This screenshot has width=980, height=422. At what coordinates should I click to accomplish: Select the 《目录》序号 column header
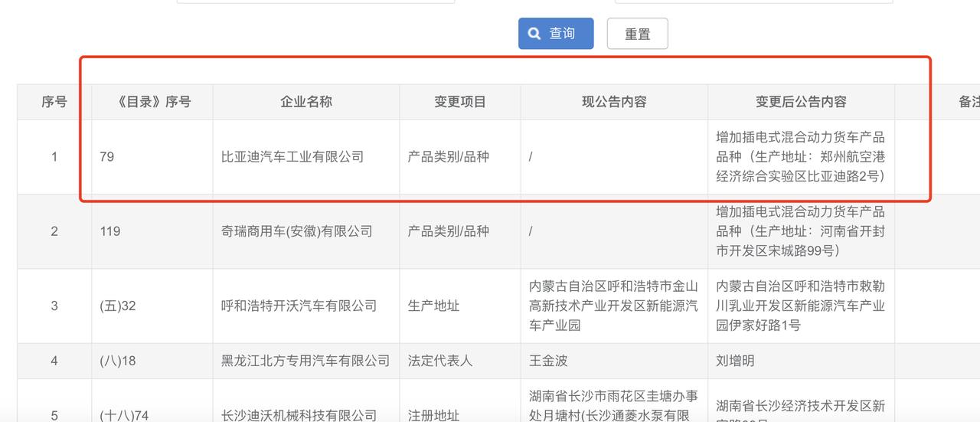click(x=152, y=102)
